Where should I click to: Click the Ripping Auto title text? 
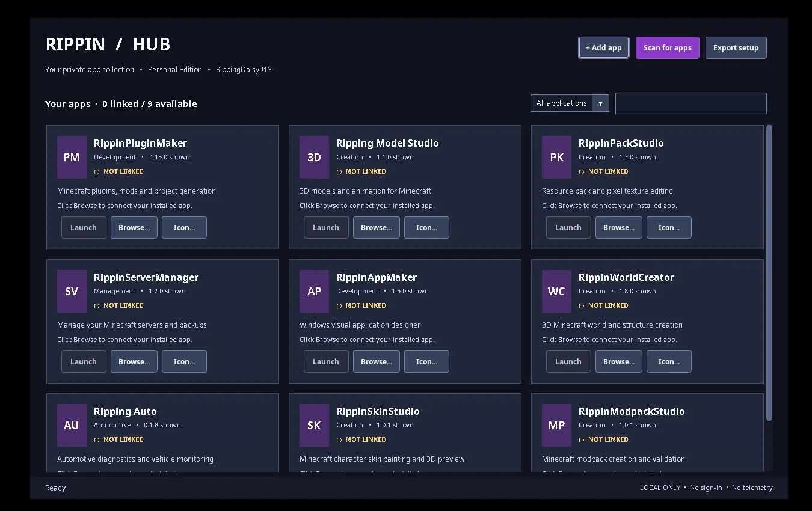(x=125, y=412)
